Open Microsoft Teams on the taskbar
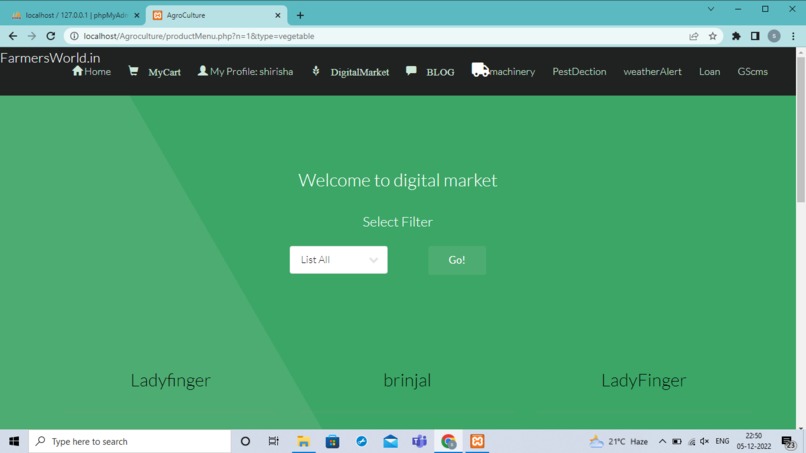 click(419, 441)
